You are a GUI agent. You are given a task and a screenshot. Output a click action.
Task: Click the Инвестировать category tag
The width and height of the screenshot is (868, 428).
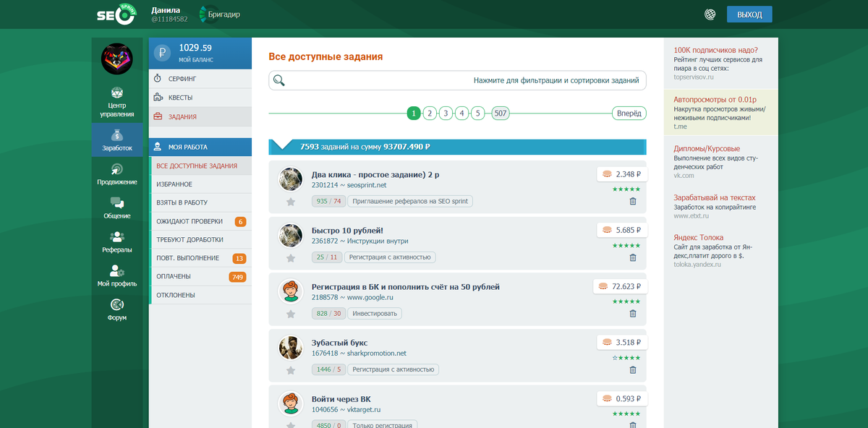(375, 314)
